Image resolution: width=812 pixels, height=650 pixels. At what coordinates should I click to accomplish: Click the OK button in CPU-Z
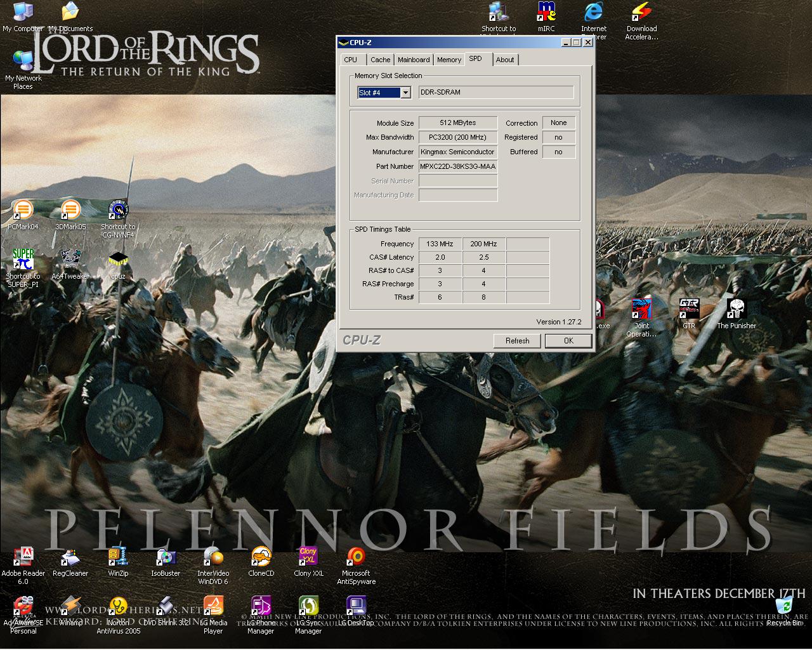tap(568, 341)
